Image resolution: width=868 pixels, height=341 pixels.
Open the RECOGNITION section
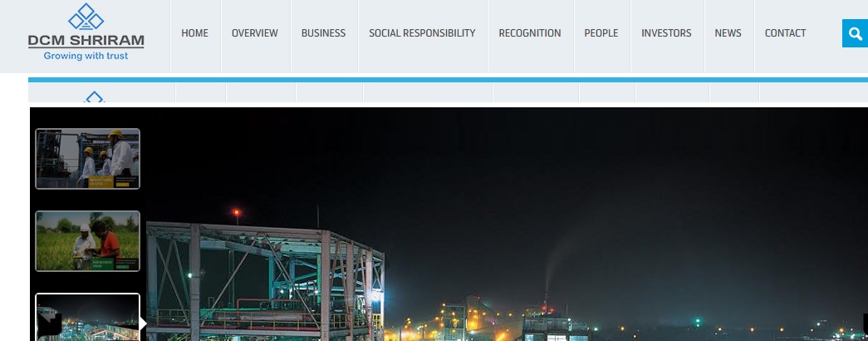[530, 33]
